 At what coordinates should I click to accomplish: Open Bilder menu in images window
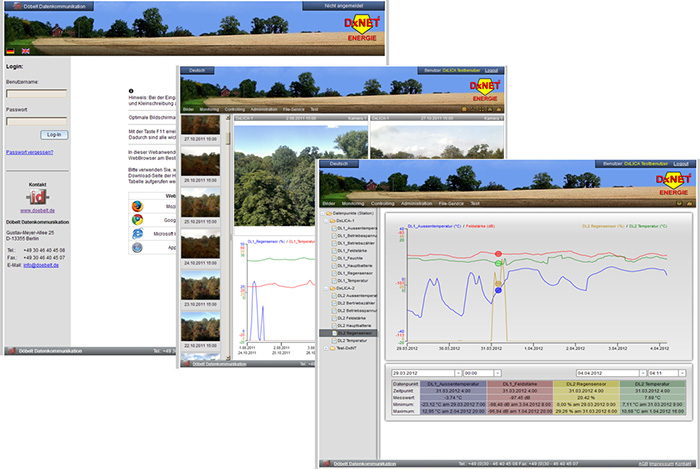tap(188, 109)
